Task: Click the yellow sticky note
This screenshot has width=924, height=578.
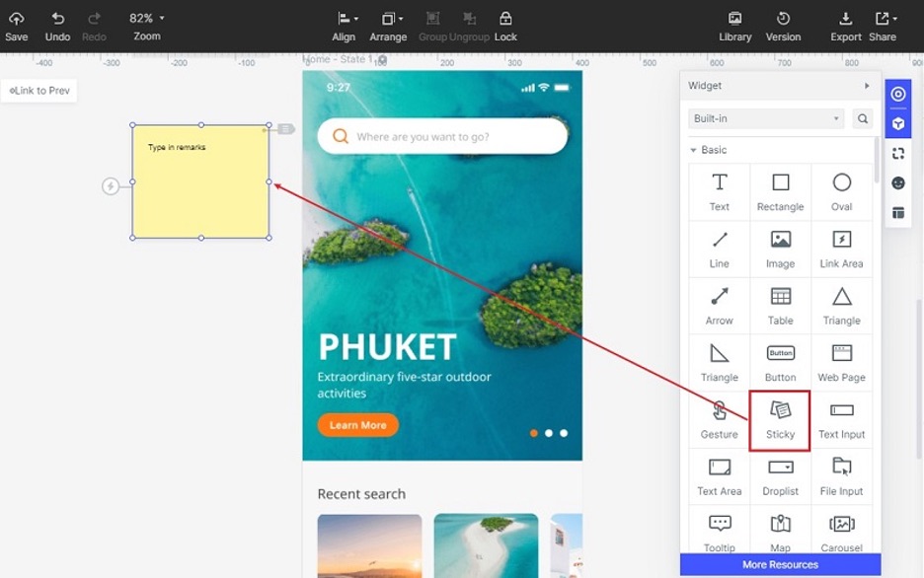Action: pyautogui.click(x=200, y=187)
